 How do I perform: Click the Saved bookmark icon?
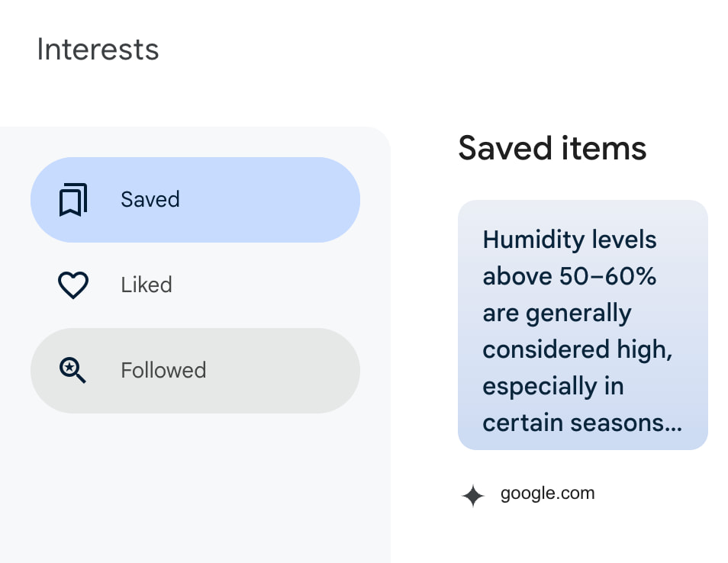[x=73, y=200]
